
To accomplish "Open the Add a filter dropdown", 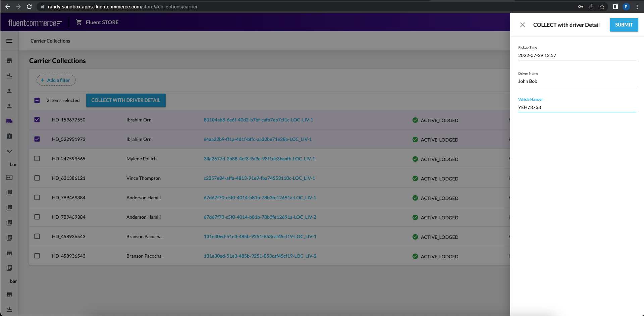I will (x=56, y=80).
